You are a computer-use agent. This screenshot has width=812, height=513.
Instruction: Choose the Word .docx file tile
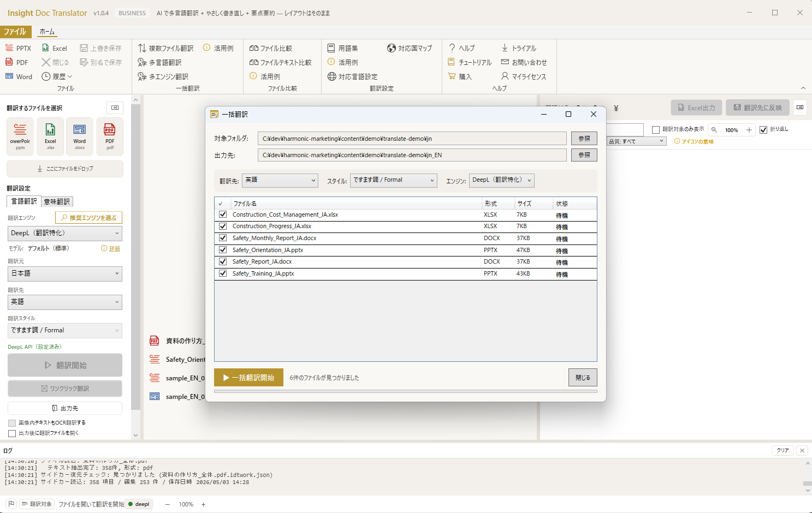(80, 136)
